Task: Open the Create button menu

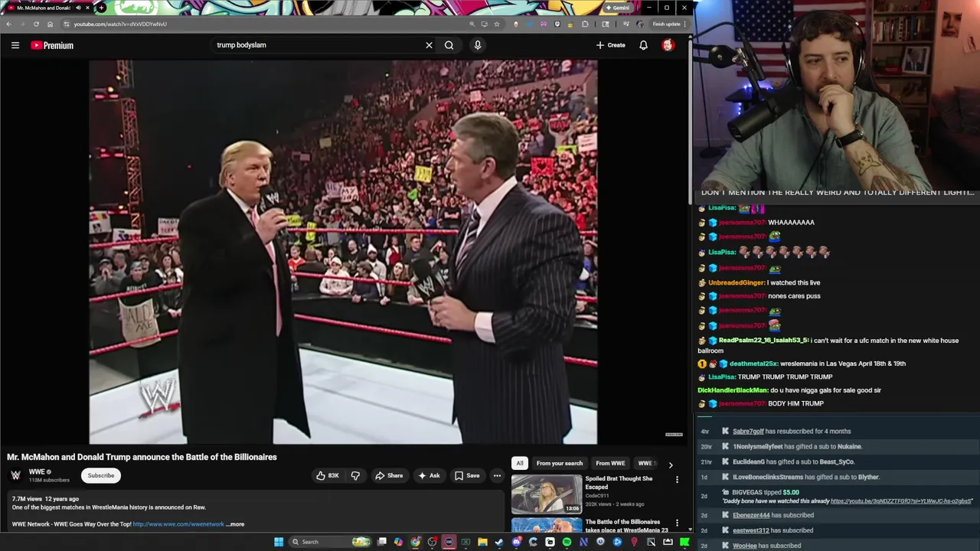Action: [x=611, y=45]
